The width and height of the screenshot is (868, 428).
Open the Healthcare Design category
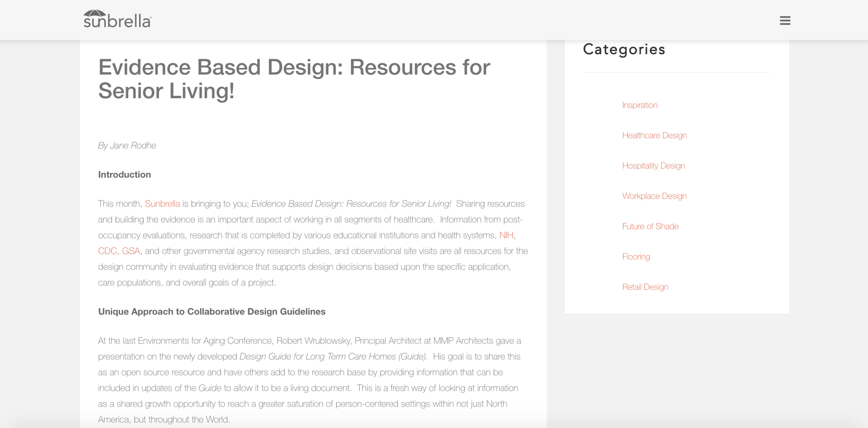pos(654,135)
